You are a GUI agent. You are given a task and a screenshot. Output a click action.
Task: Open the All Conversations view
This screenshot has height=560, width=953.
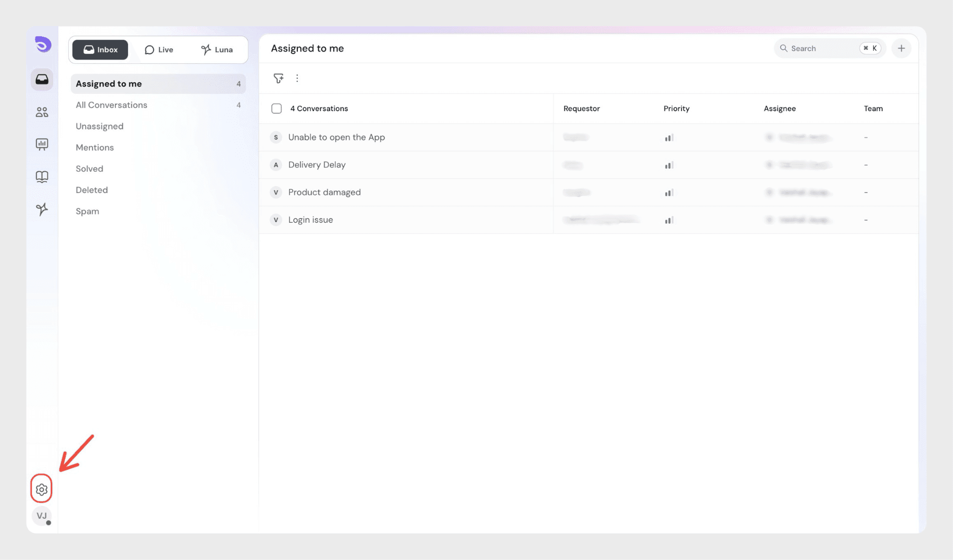pyautogui.click(x=112, y=105)
